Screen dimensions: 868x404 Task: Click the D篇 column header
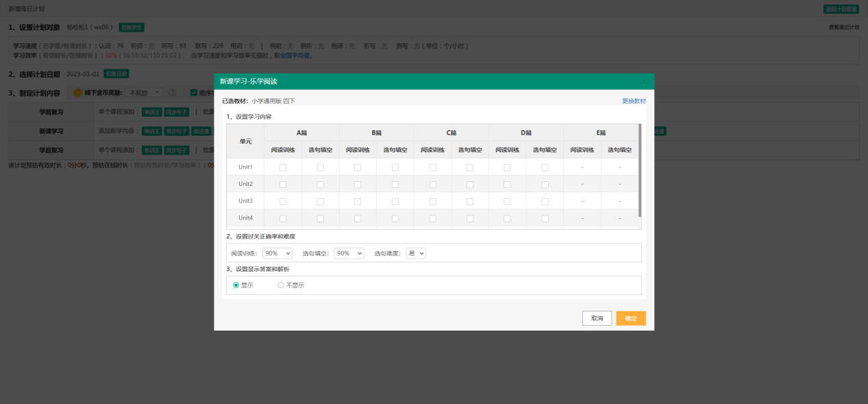click(x=526, y=132)
